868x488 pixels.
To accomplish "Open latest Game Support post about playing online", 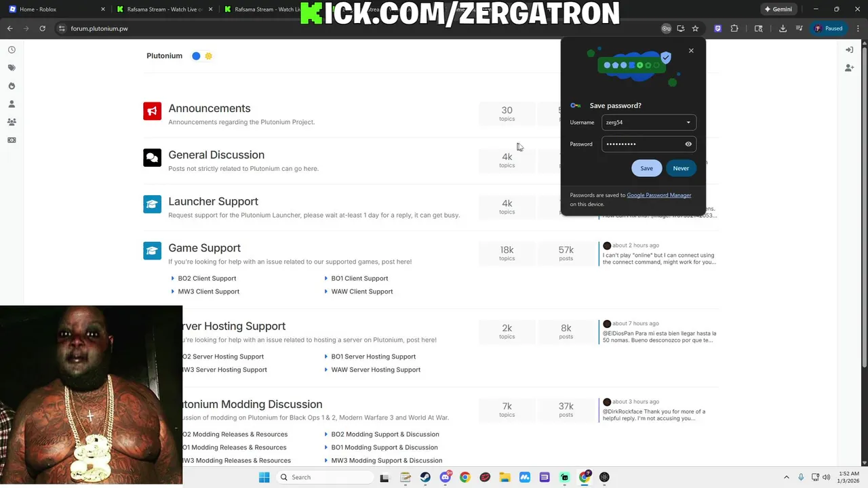I will tap(658, 258).
